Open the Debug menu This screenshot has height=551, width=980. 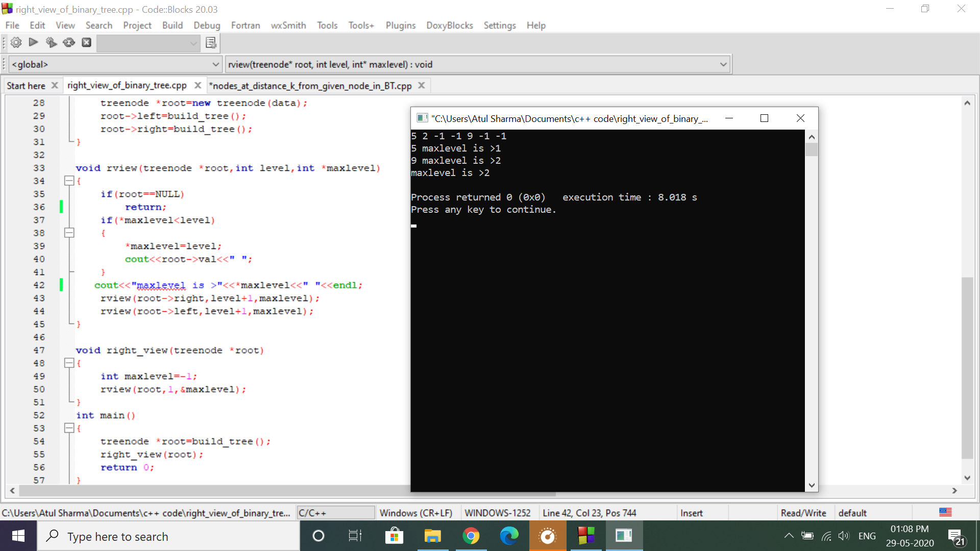(x=207, y=25)
